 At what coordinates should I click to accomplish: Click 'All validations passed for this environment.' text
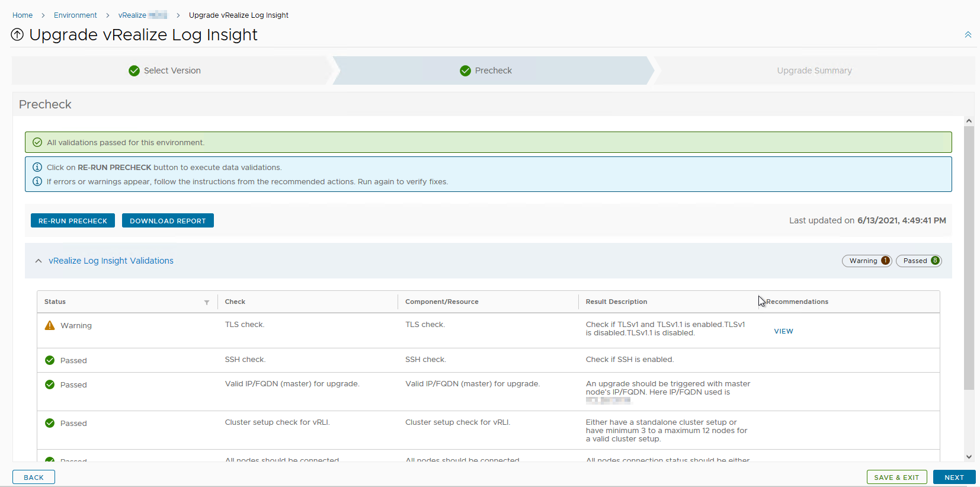coord(126,143)
